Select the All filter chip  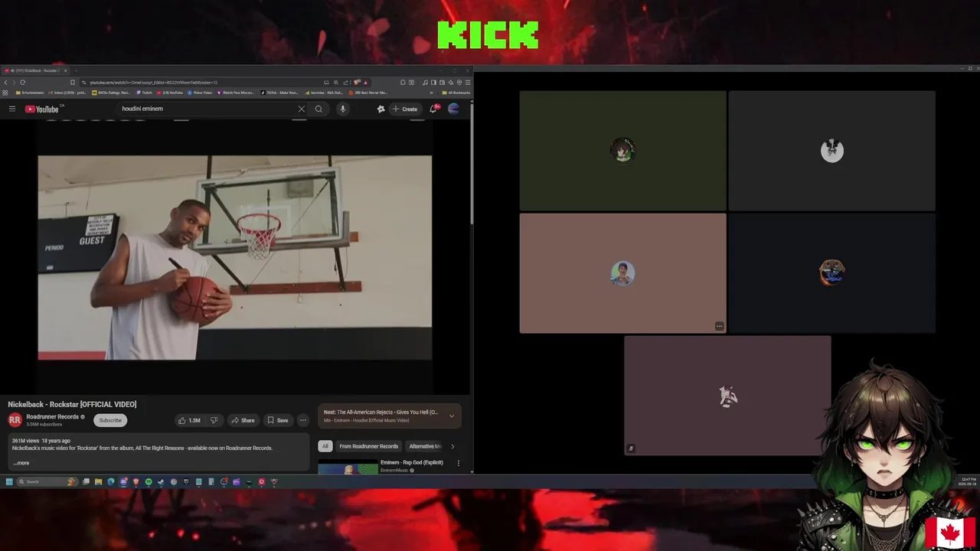pyautogui.click(x=325, y=446)
